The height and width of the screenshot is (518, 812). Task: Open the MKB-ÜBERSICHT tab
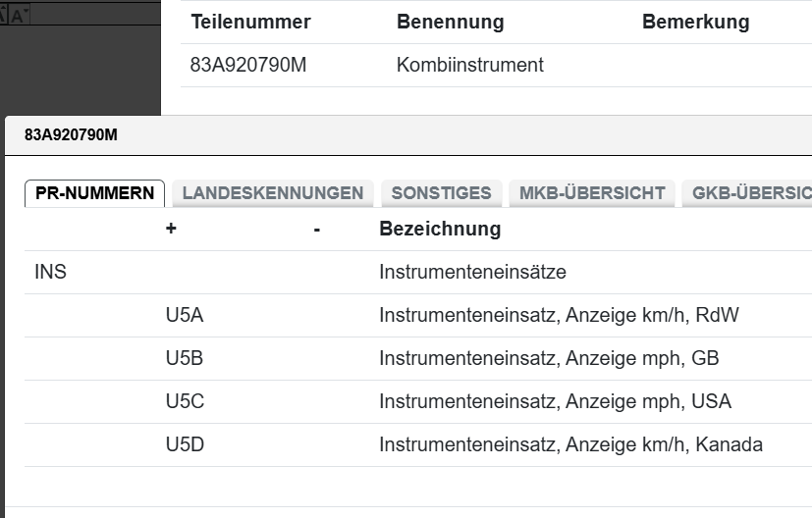[591, 193]
